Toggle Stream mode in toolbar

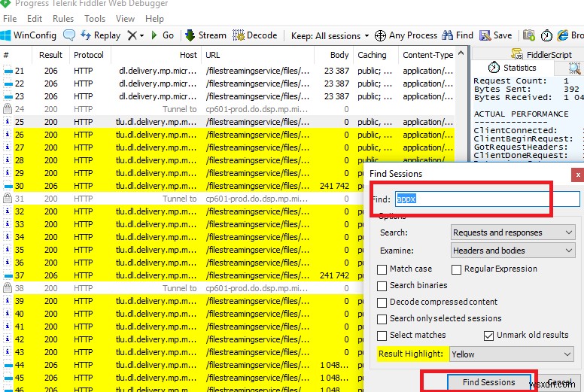205,35
